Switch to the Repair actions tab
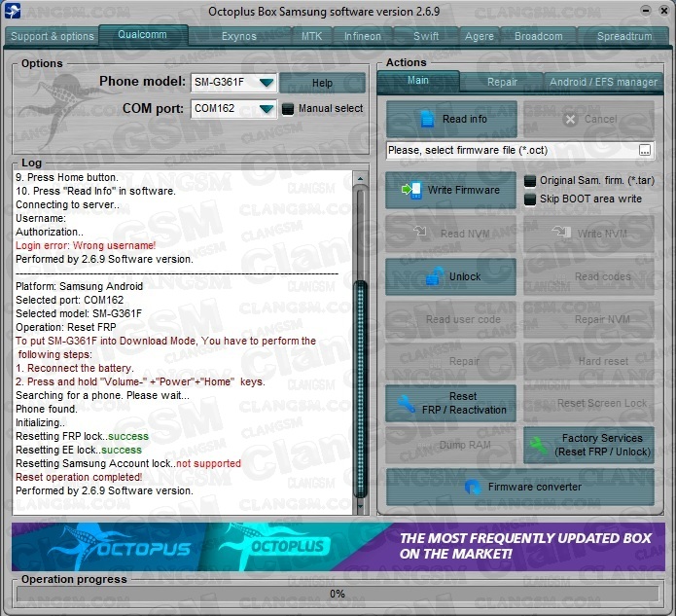The image size is (676, 616). point(502,82)
